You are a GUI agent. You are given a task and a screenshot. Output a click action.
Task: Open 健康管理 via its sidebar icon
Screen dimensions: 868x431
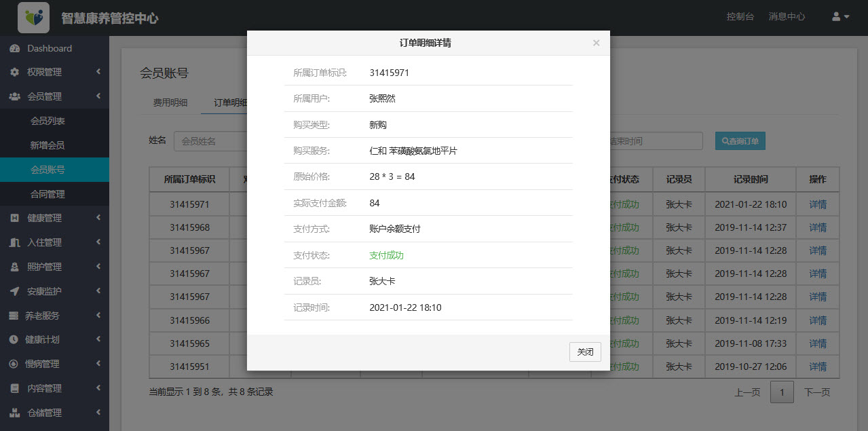click(15, 217)
